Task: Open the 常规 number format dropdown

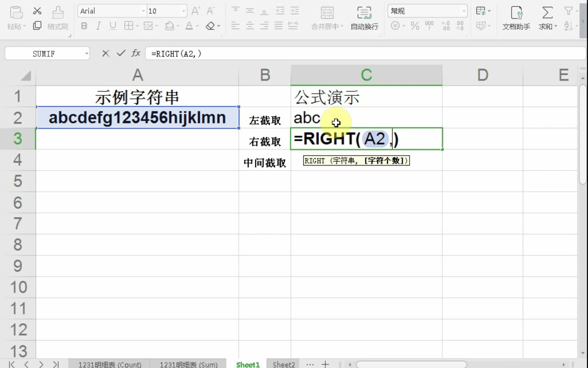Action: click(427, 10)
